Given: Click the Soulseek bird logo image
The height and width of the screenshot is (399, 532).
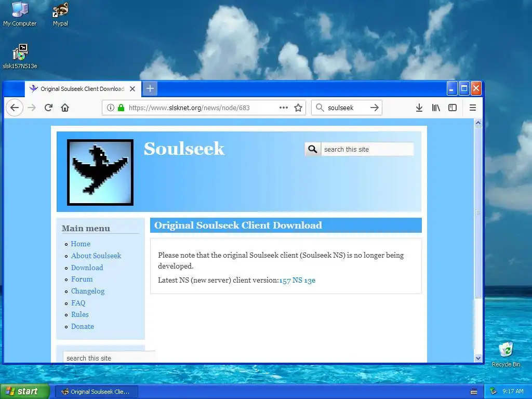Looking at the screenshot, I should coord(100,172).
